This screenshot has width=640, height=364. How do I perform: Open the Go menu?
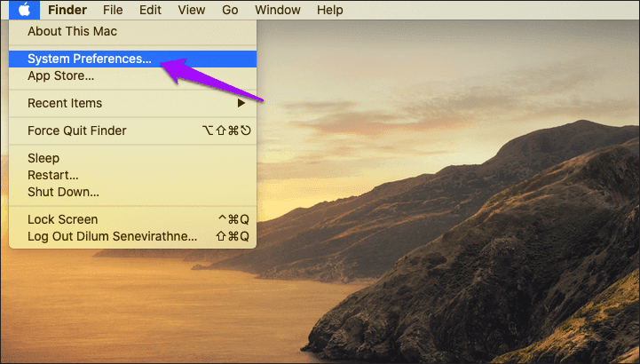[230, 10]
